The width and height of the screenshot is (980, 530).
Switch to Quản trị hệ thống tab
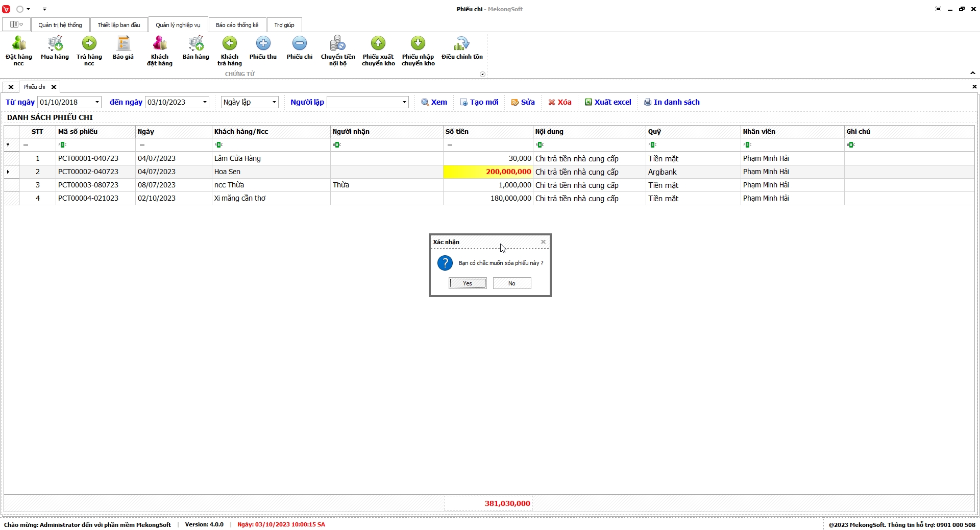[60, 25]
